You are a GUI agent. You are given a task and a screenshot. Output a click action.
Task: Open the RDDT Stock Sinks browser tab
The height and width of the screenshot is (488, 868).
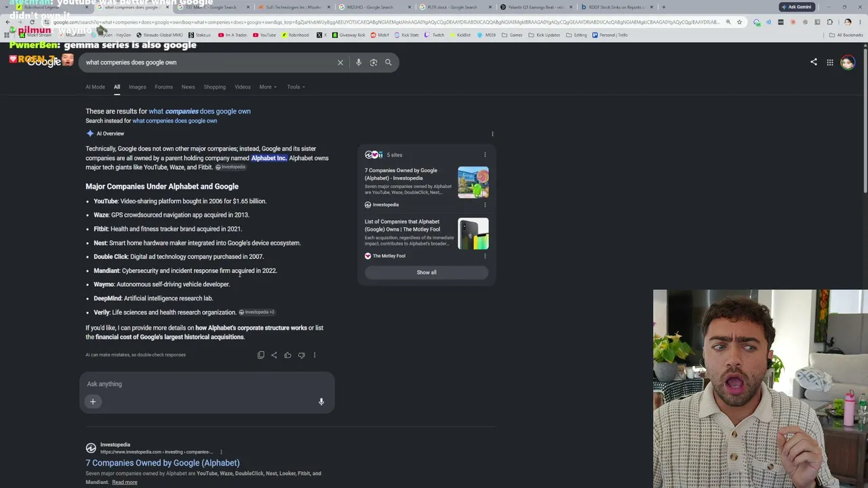(x=617, y=7)
